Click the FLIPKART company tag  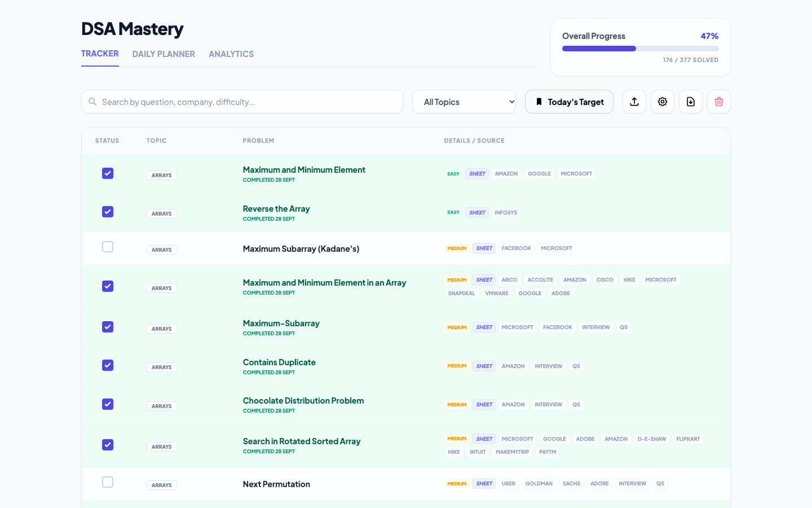tap(688, 439)
